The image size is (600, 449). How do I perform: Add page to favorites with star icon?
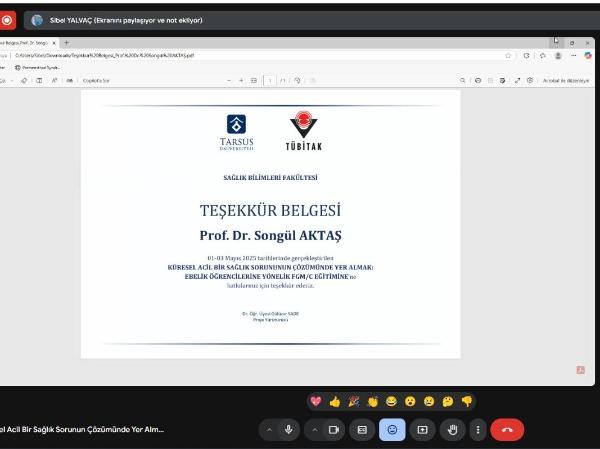[508, 56]
